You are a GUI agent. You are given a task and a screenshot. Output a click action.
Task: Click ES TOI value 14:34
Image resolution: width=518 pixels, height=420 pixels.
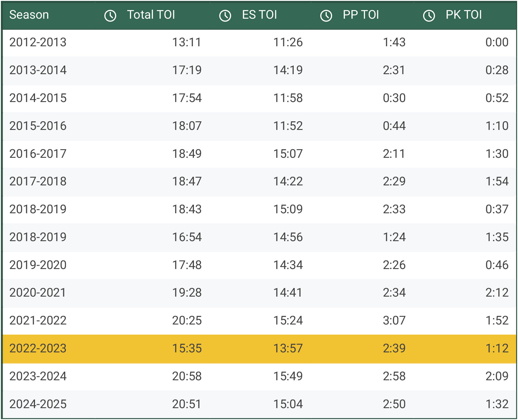(x=288, y=265)
